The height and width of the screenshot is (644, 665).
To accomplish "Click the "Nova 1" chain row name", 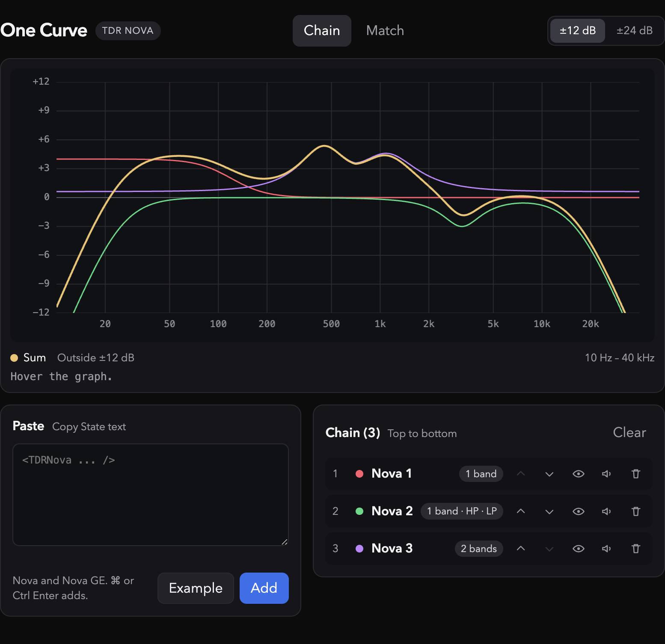I will (x=392, y=473).
